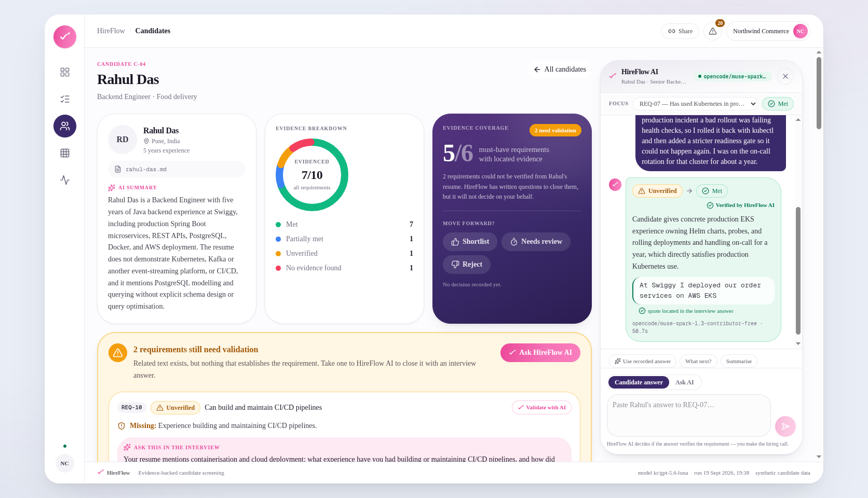Image resolution: width=868 pixels, height=498 pixels.
Task: Click the 2 need validation badge
Action: (x=555, y=130)
